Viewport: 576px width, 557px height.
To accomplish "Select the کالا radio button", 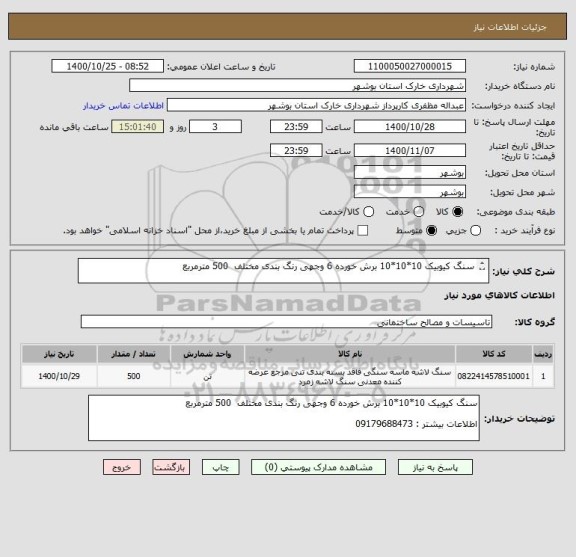I will 458,212.
